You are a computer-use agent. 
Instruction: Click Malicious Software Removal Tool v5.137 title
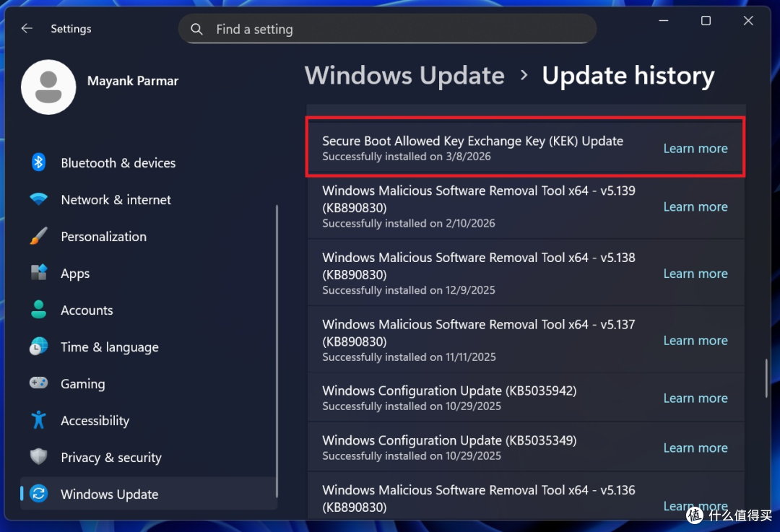[479, 333]
